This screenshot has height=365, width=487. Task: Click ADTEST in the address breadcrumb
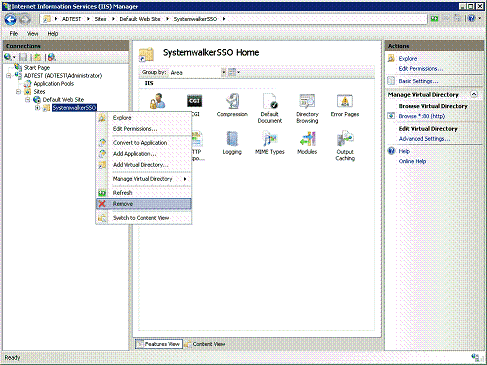click(71, 19)
